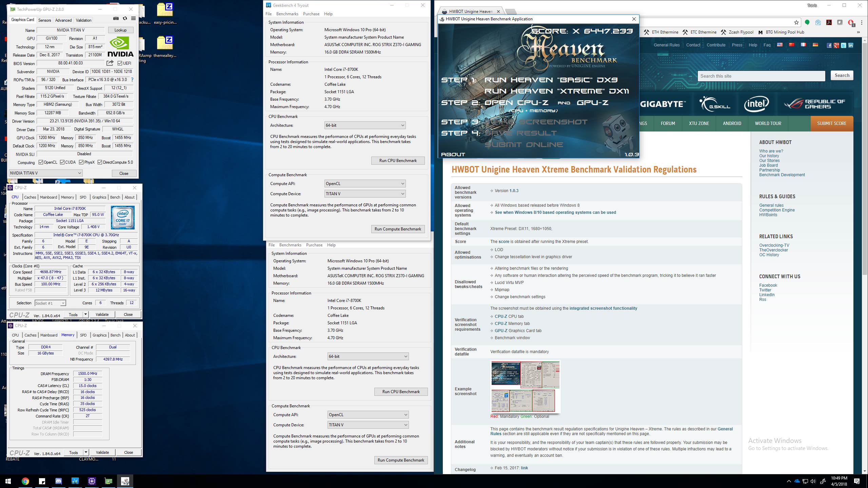Click Run CPU Benchmark in top Geekbench window
This screenshot has height=488, width=868.
pos(398,161)
